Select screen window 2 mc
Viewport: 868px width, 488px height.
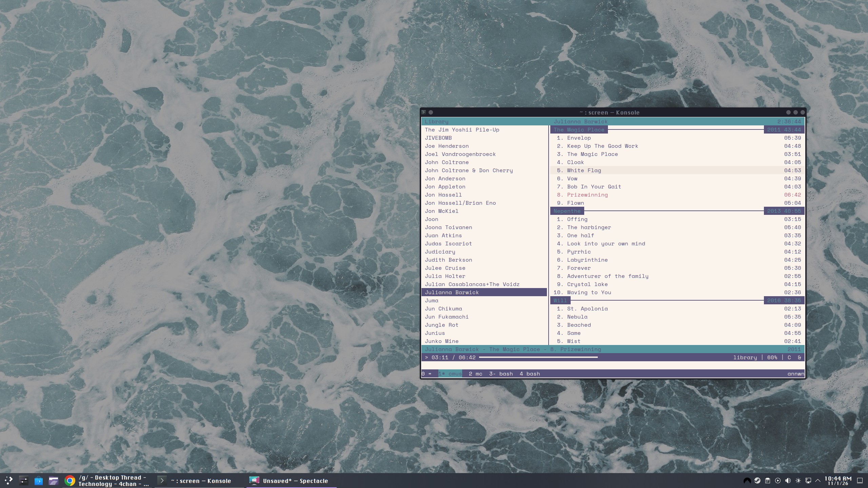tap(475, 374)
